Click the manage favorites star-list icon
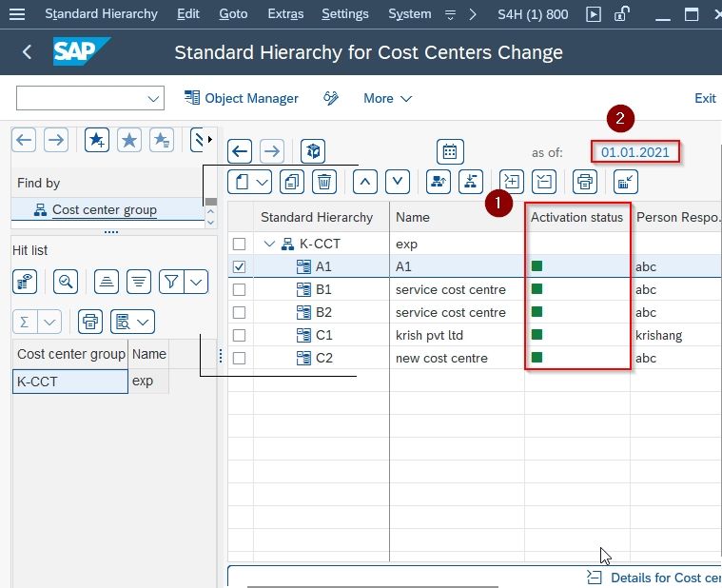722x588 pixels. click(x=162, y=140)
